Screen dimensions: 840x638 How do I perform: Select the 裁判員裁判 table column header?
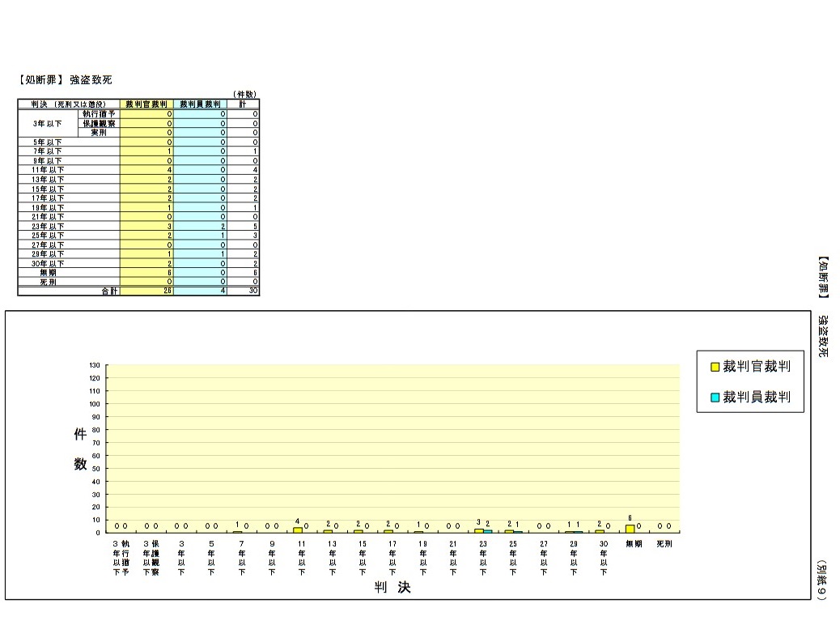(x=200, y=104)
